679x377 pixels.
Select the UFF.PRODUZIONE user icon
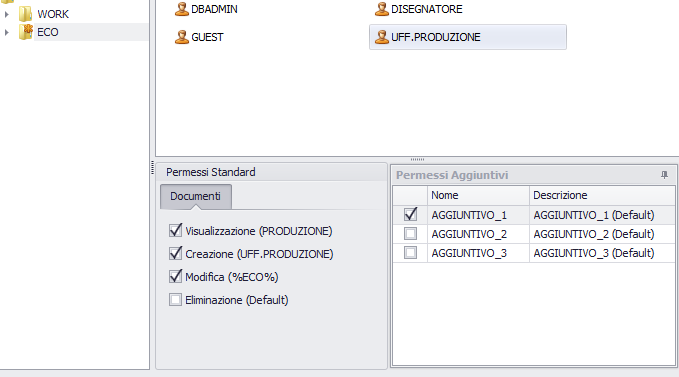(x=382, y=37)
